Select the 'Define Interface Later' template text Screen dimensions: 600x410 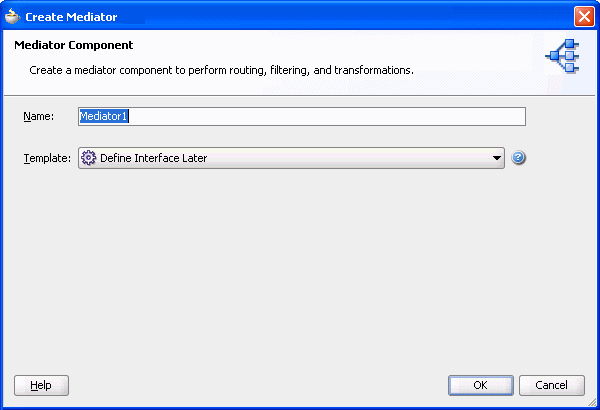[x=153, y=158]
